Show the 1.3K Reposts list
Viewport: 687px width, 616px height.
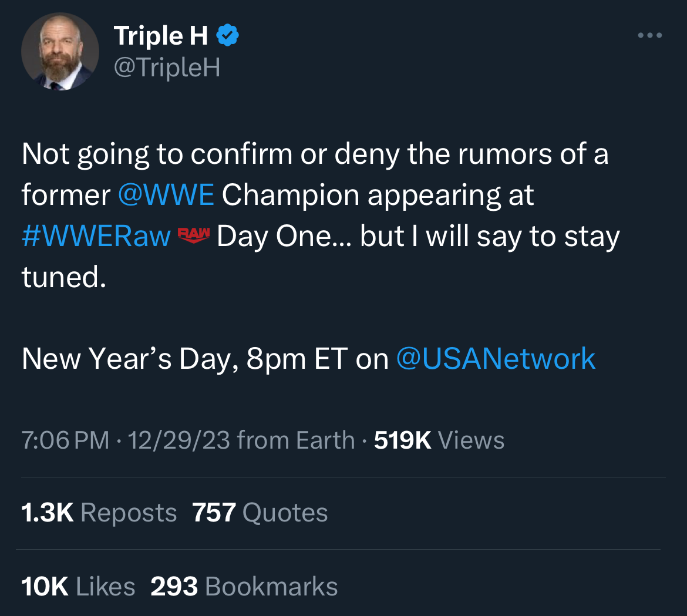[99, 513]
